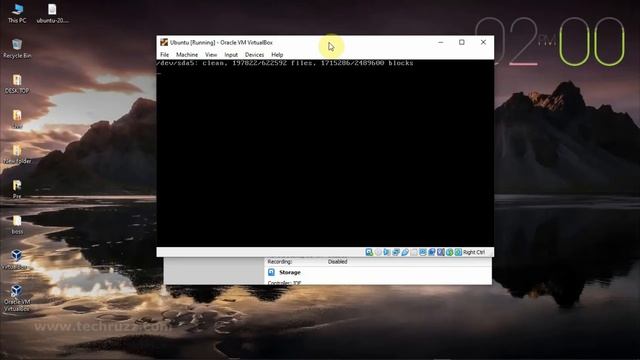The image size is (640, 360).
Task: Click the recording status bar icon
Action: click(x=431, y=252)
